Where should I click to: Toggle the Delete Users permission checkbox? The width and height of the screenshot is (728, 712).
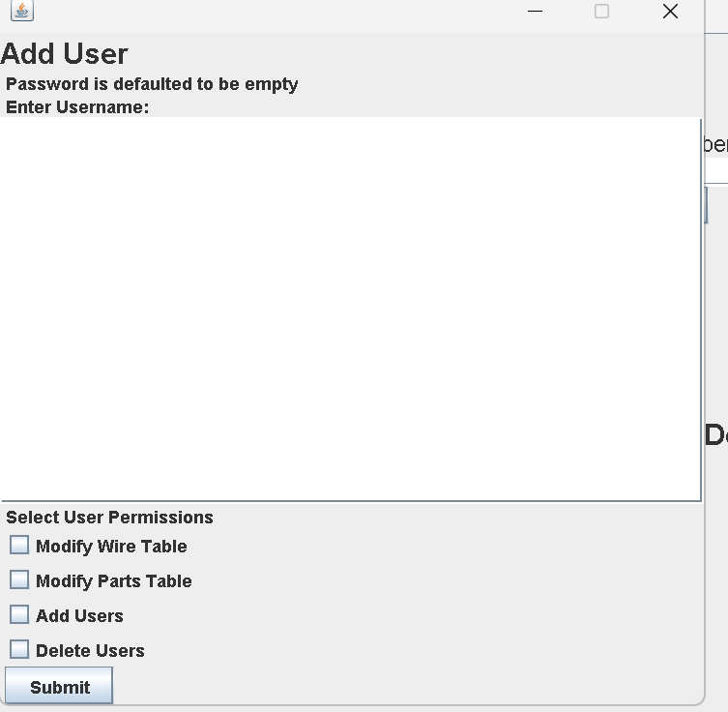(19, 649)
